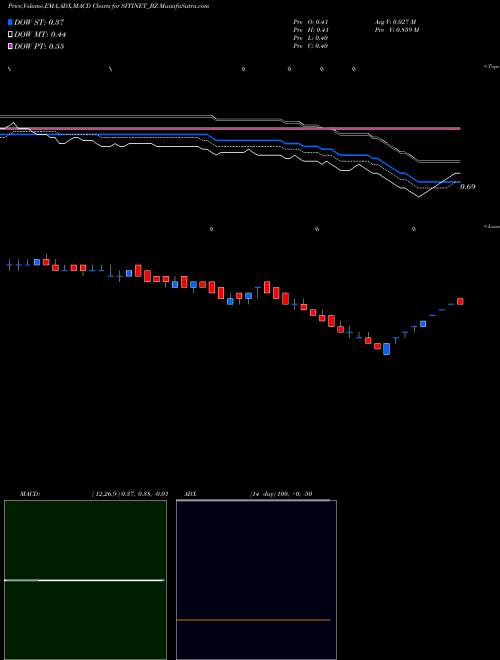Click the white MACD line in the MACD panel
500x660 pixels.
pos(84,580)
